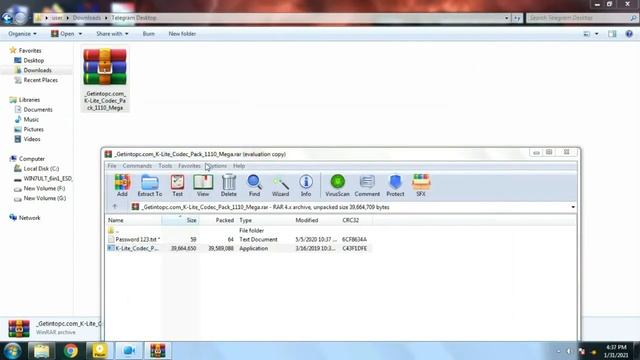Open the Find magnifier tool

point(254,186)
